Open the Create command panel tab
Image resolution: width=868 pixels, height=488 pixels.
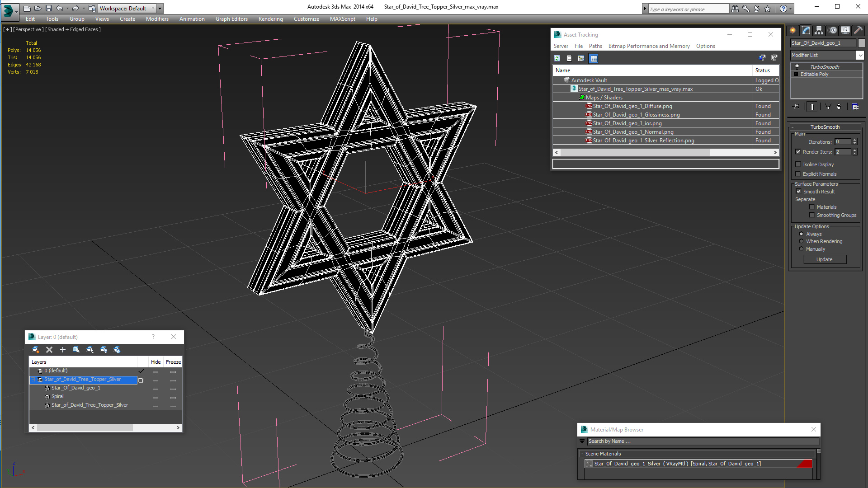[x=793, y=30]
